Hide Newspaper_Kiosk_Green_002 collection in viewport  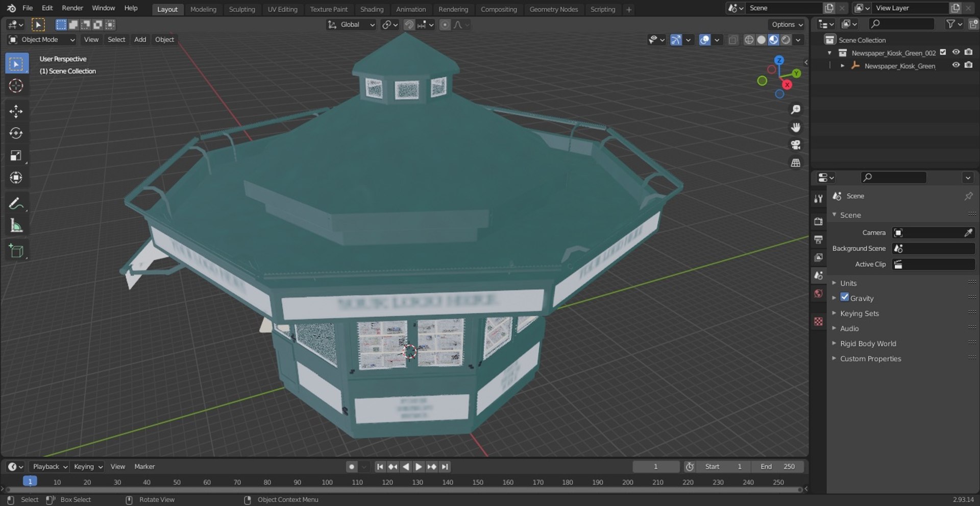(956, 52)
